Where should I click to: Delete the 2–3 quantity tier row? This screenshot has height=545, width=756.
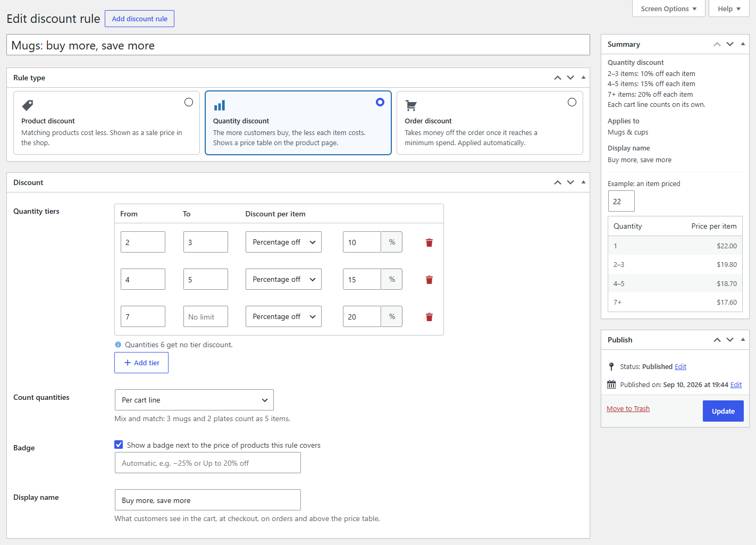pos(429,242)
